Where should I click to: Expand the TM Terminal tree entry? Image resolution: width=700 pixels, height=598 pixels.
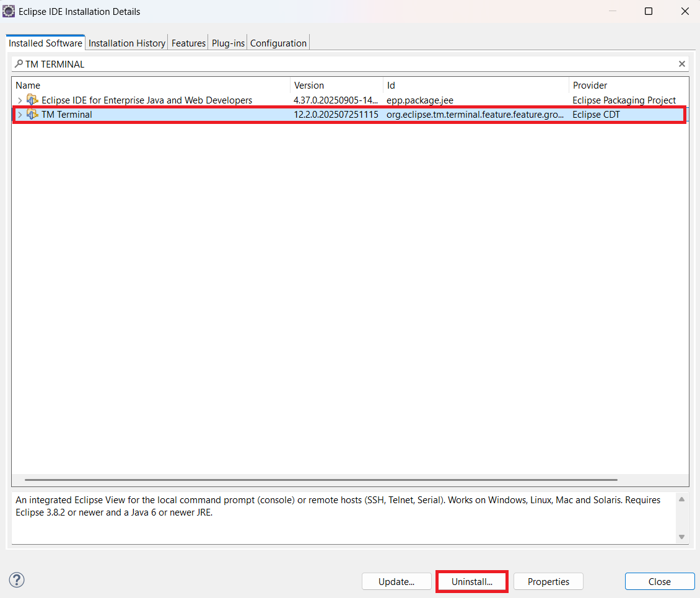coord(20,115)
